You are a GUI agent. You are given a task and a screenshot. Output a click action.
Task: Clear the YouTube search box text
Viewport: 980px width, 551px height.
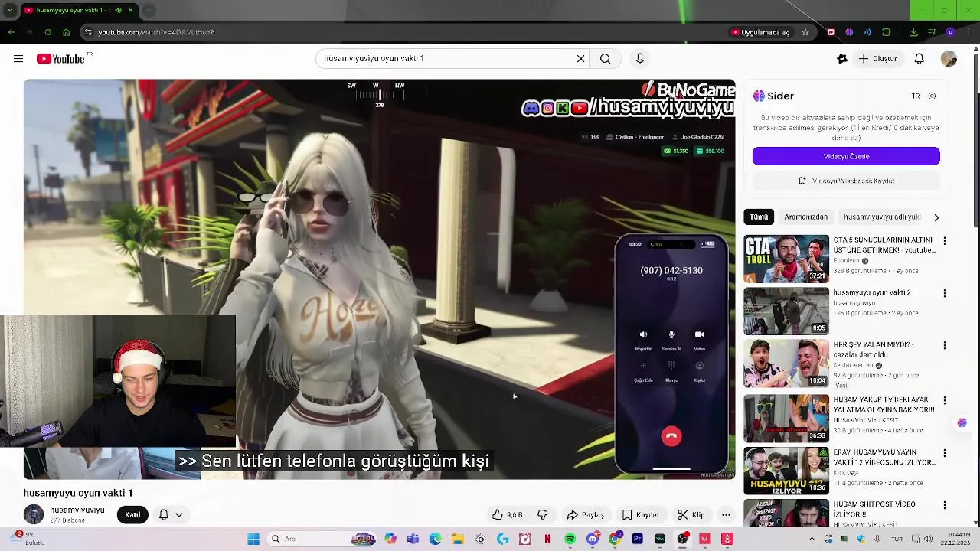(581, 58)
